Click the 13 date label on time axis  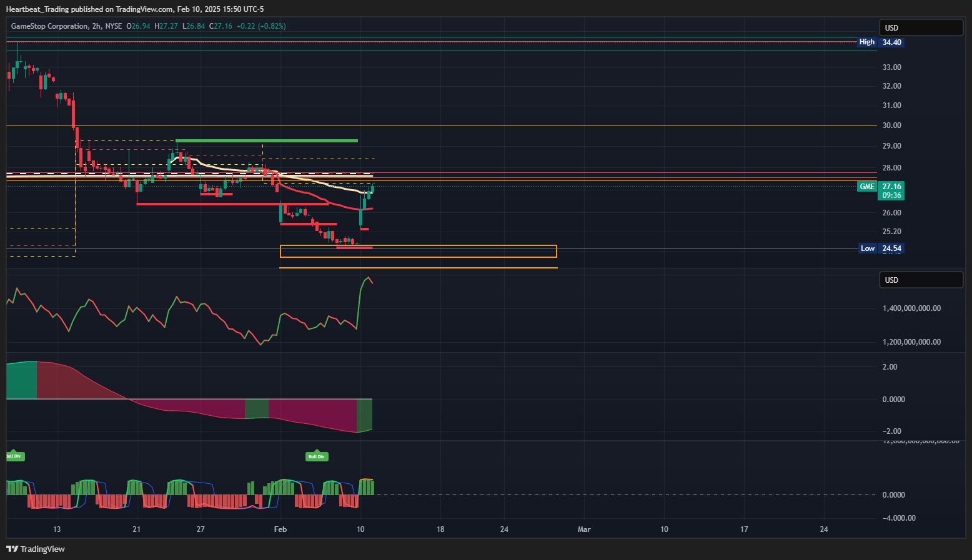[x=57, y=529]
